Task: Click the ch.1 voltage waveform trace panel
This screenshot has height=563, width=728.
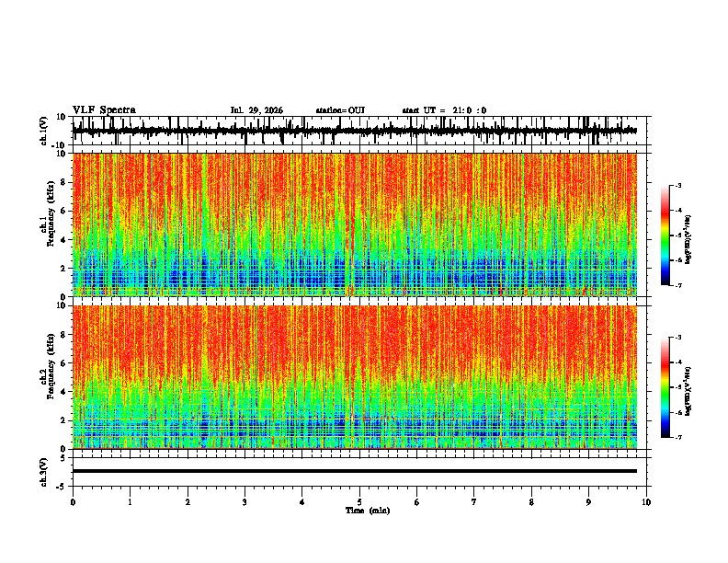Action: [358, 131]
